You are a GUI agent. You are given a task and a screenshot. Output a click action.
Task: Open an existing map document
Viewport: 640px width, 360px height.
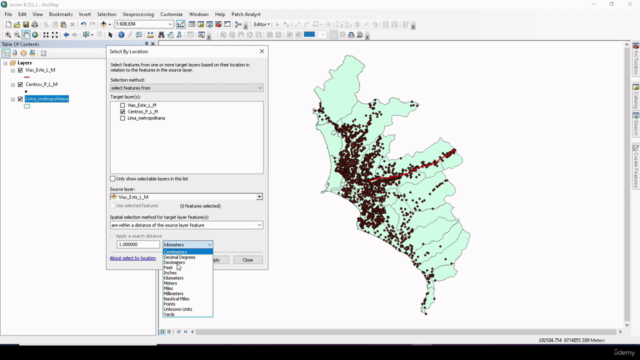tap(17, 24)
